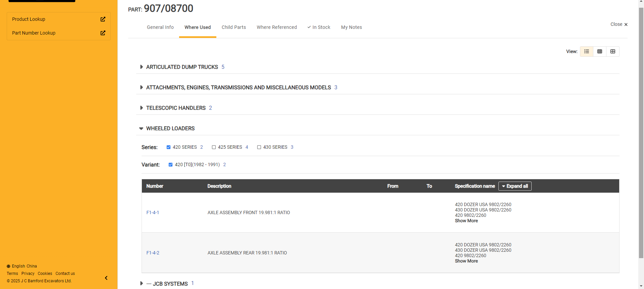
Task: Expand the Telescopic Handlers section
Action: (x=142, y=108)
